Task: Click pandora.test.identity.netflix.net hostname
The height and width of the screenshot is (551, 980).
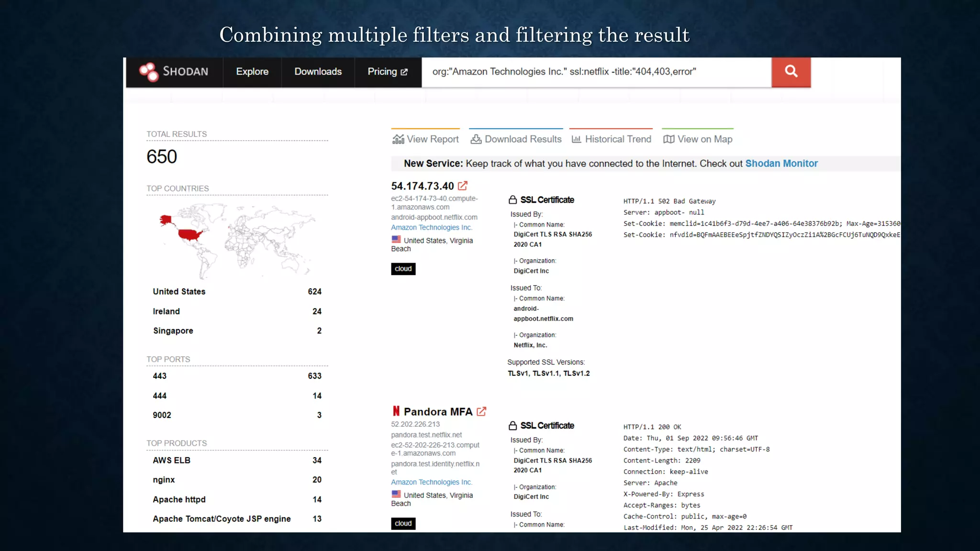Action: (x=435, y=468)
